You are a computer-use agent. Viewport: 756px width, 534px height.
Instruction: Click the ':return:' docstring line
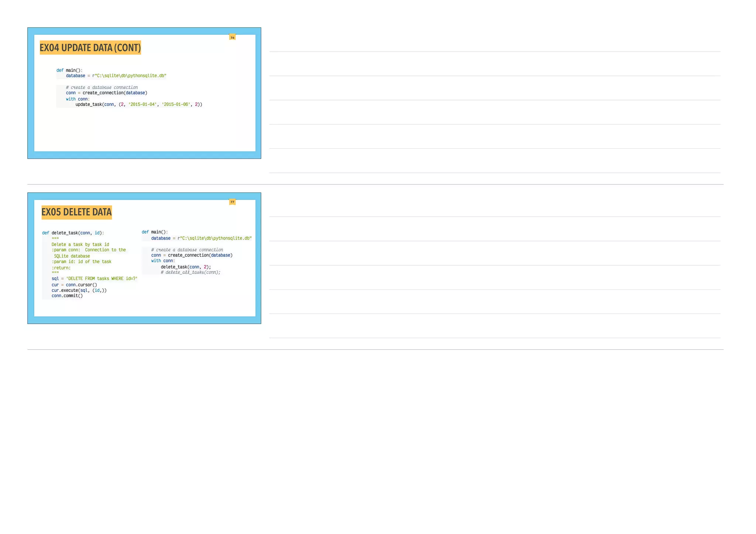point(61,268)
